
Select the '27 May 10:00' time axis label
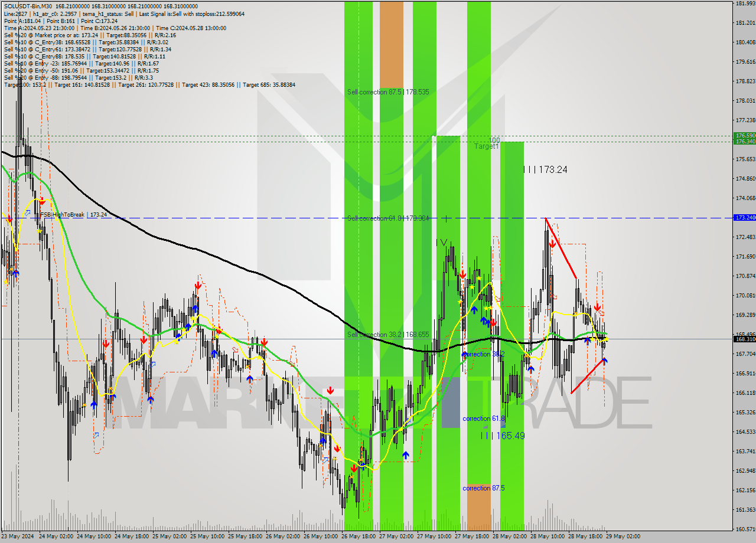click(435, 537)
